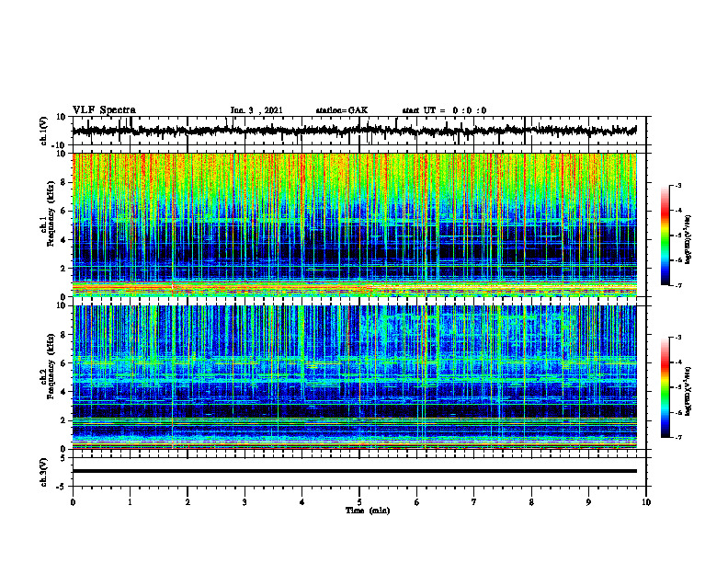This screenshot has height=563, width=728.
Task: Click the "Time (min)" axis label
Action: (x=368, y=511)
